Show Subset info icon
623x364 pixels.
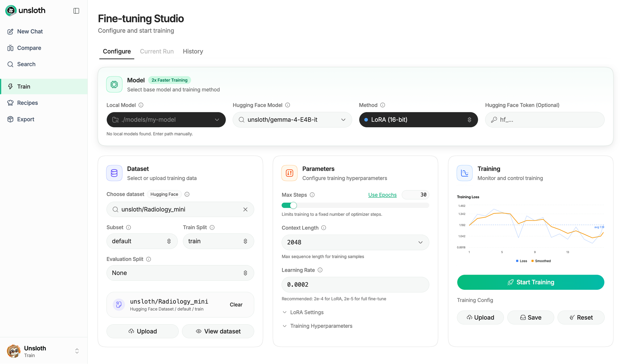[x=128, y=227]
